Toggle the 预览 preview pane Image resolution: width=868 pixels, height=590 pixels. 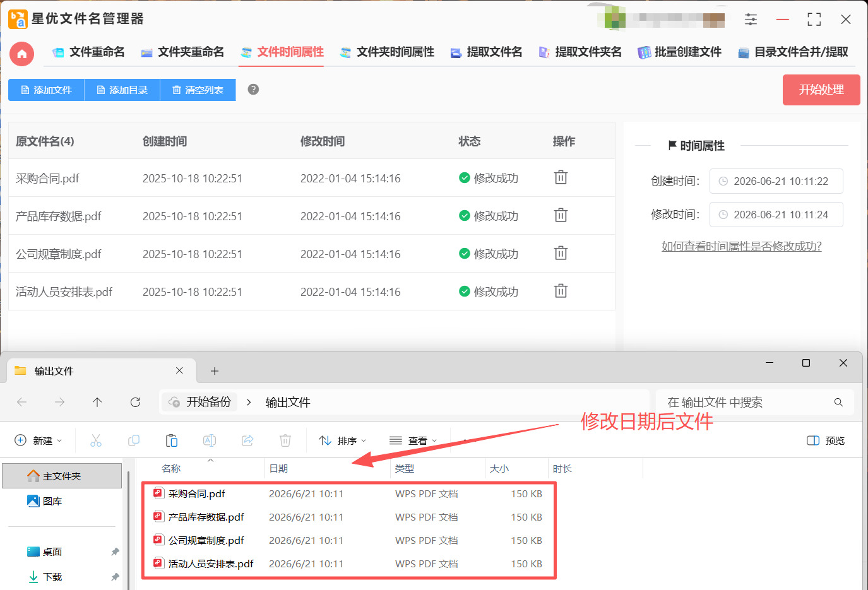click(826, 440)
